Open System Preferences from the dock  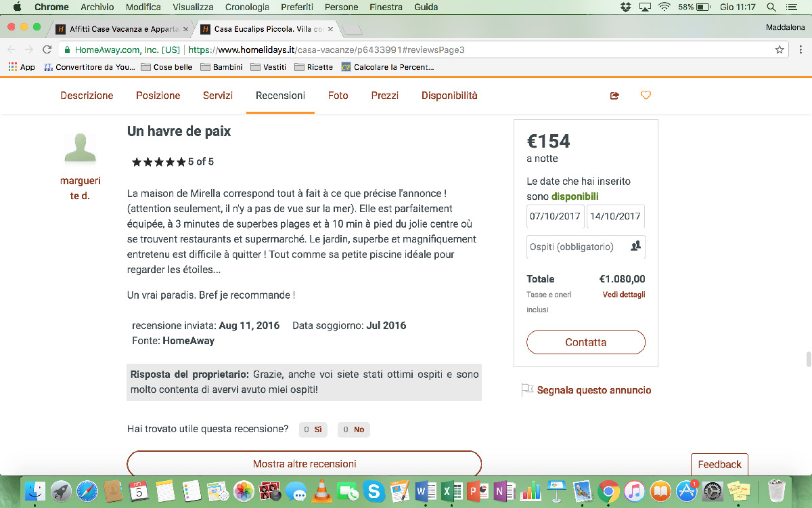coord(713,490)
